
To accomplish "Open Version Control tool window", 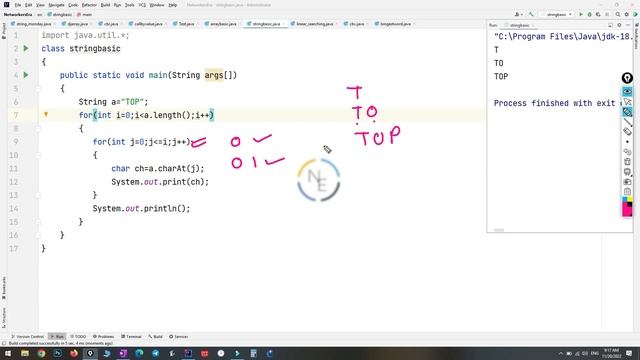I will click(27, 337).
